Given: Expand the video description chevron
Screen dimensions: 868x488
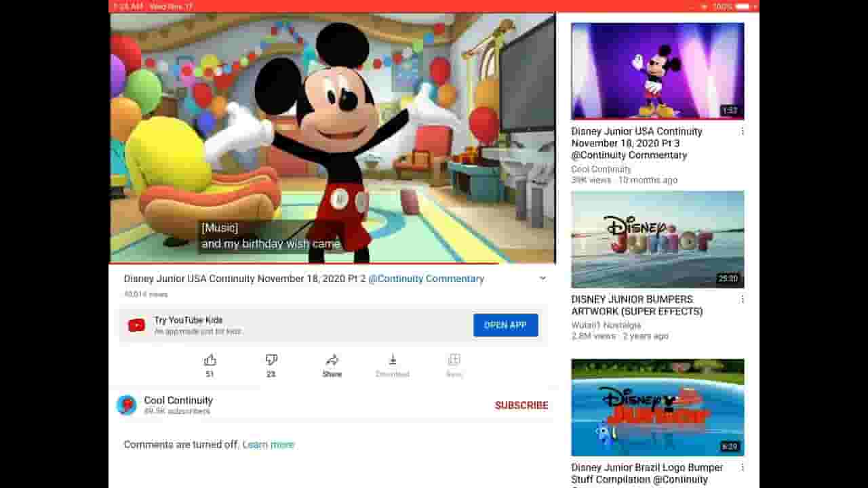Looking at the screenshot, I should (542, 279).
